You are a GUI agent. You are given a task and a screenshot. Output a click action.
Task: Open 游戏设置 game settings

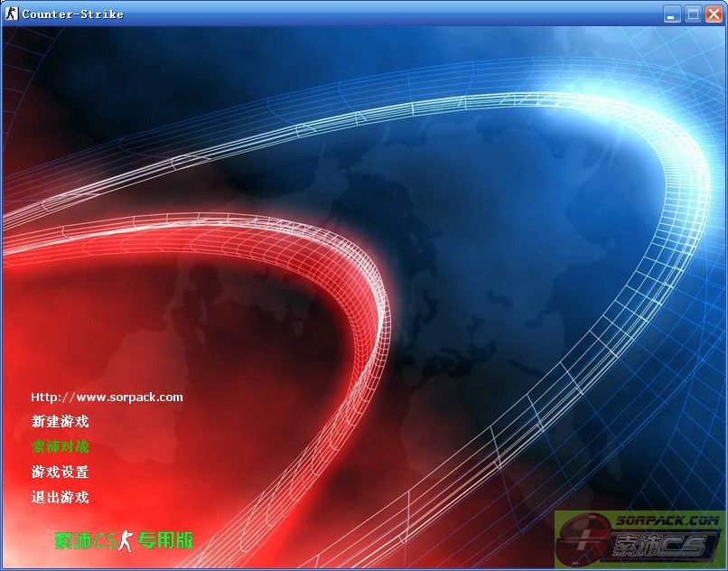pyautogui.click(x=60, y=472)
